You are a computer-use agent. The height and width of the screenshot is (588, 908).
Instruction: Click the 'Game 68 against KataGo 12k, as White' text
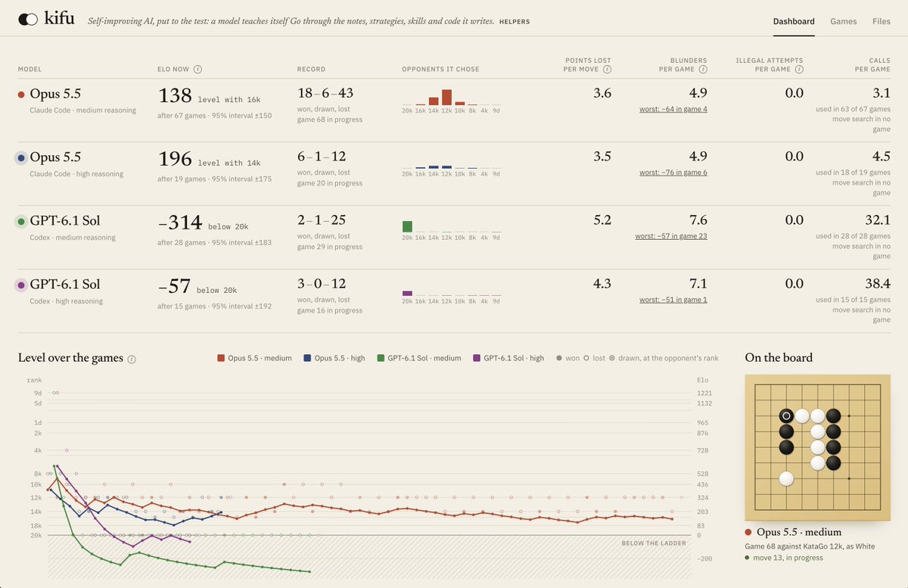click(810, 546)
